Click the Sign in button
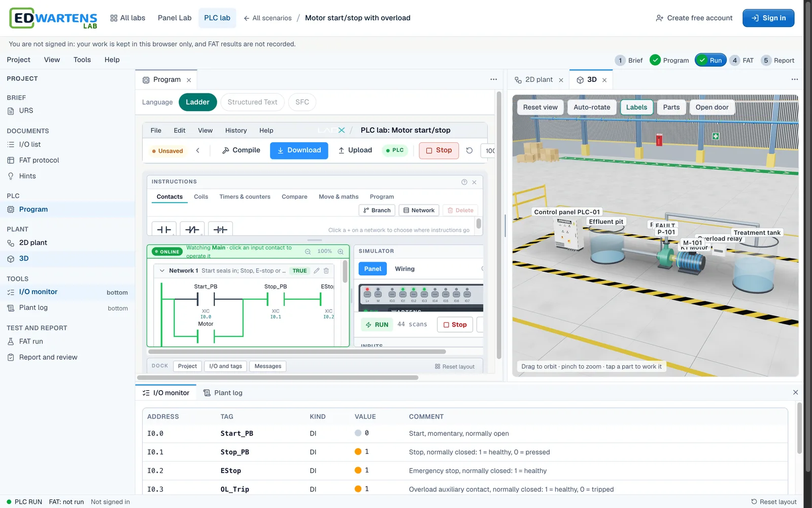Image resolution: width=812 pixels, height=508 pixels. pos(768,18)
